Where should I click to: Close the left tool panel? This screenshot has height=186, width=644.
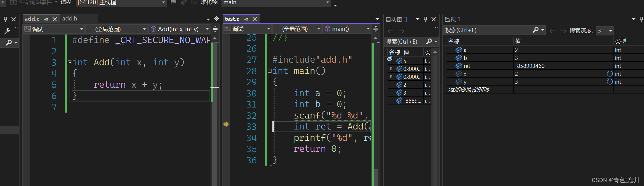pyautogui.click(x=13, y=19)
